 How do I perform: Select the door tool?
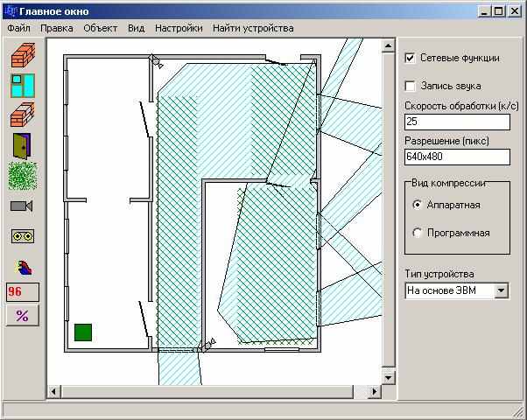22,145
